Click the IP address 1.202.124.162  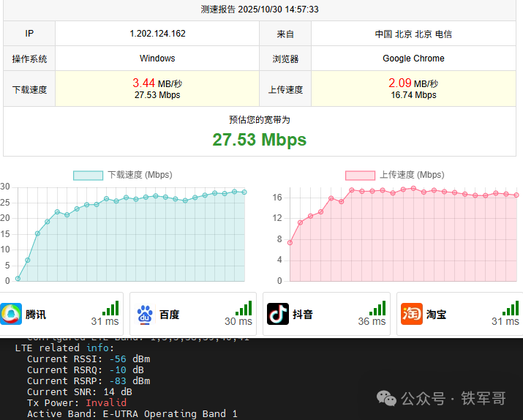(x=157, y=34)
